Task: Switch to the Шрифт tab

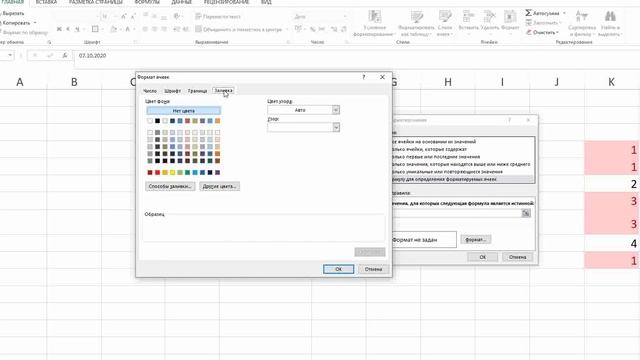Action: [172, 91]
